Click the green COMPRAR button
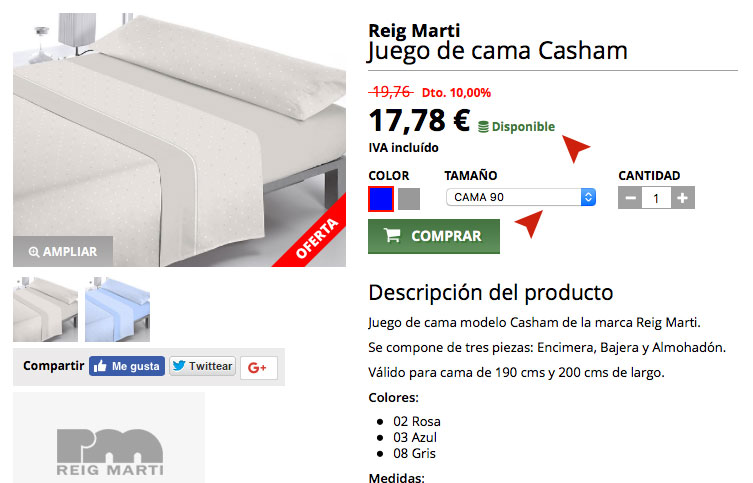This screenshot has height=483, width=753. [x=434, y=236]
